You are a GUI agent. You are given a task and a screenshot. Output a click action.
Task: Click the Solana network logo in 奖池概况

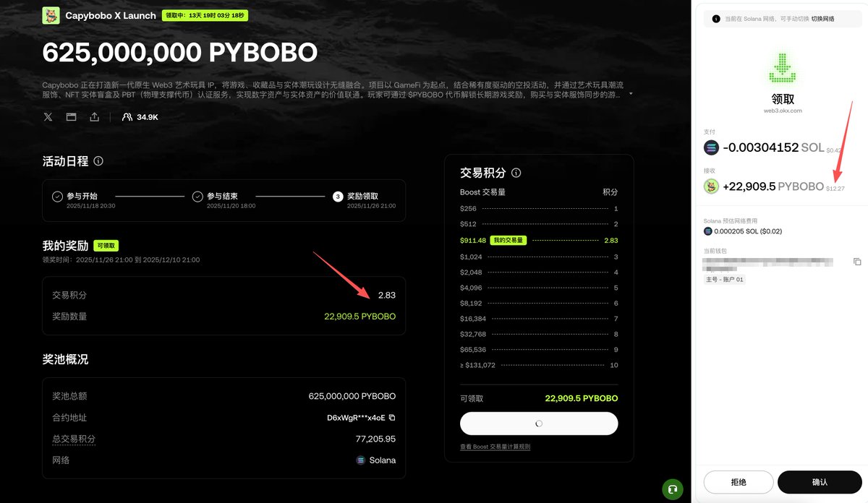point(361,460)
